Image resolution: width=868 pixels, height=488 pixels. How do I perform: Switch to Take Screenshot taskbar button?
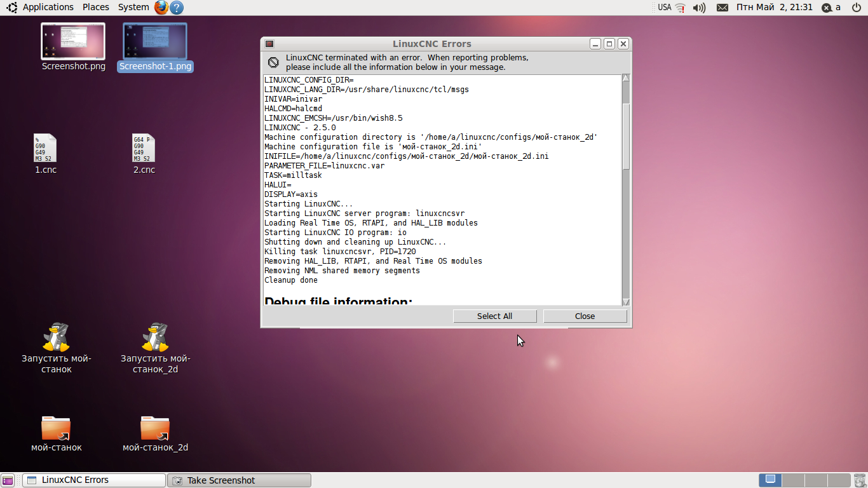(x=239, y=480)
